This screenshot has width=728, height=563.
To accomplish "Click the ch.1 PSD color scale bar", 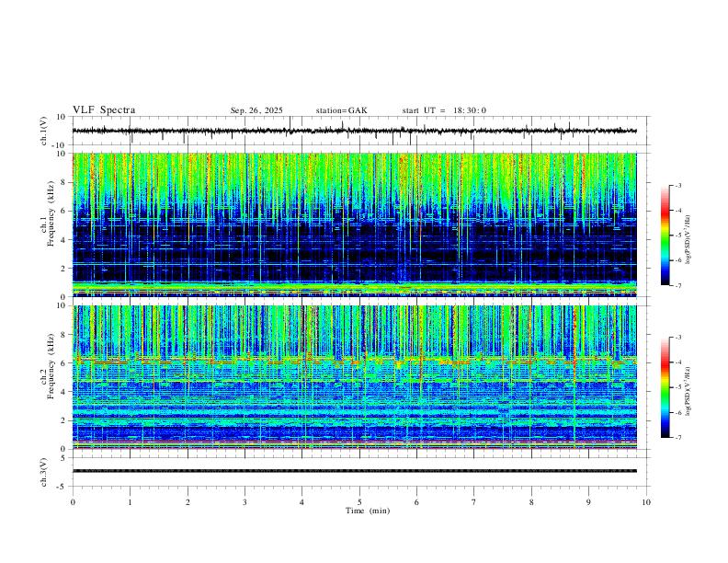I will click(665, 236).
